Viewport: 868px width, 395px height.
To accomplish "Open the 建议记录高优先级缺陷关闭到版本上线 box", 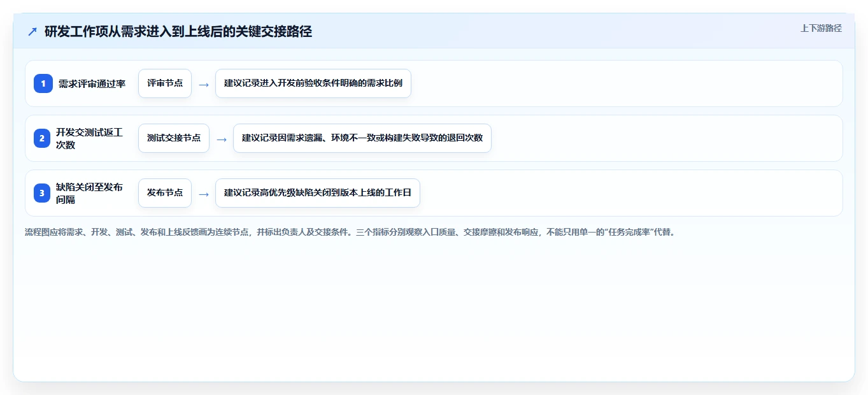I will (x=318, y=193).
